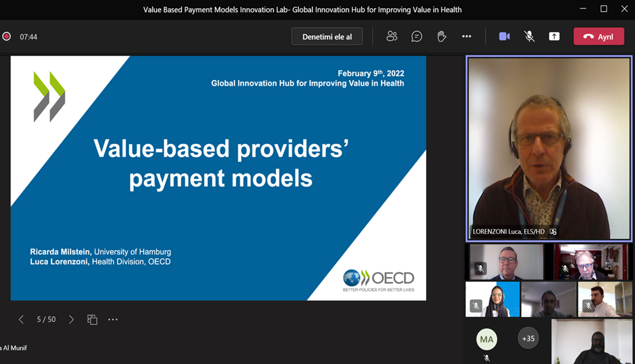
Task: Click Luca Lorenzoni's main video tile
Action: pyautogui.click(x=549, y=146)
